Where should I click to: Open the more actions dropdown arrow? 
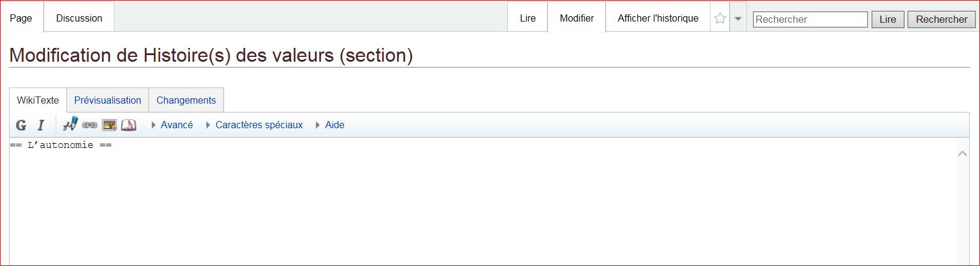(738, 19)
